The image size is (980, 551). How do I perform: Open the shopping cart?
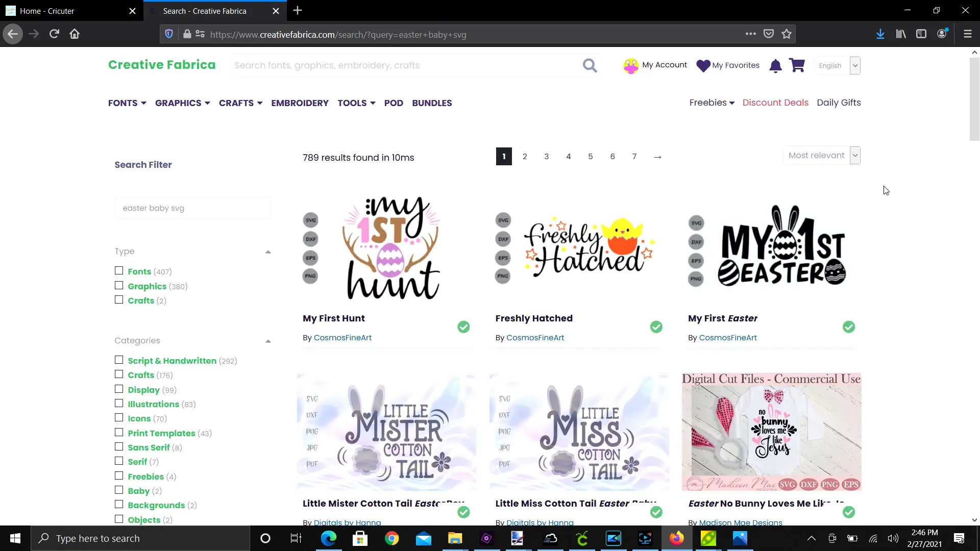click(x=797, y=65)
